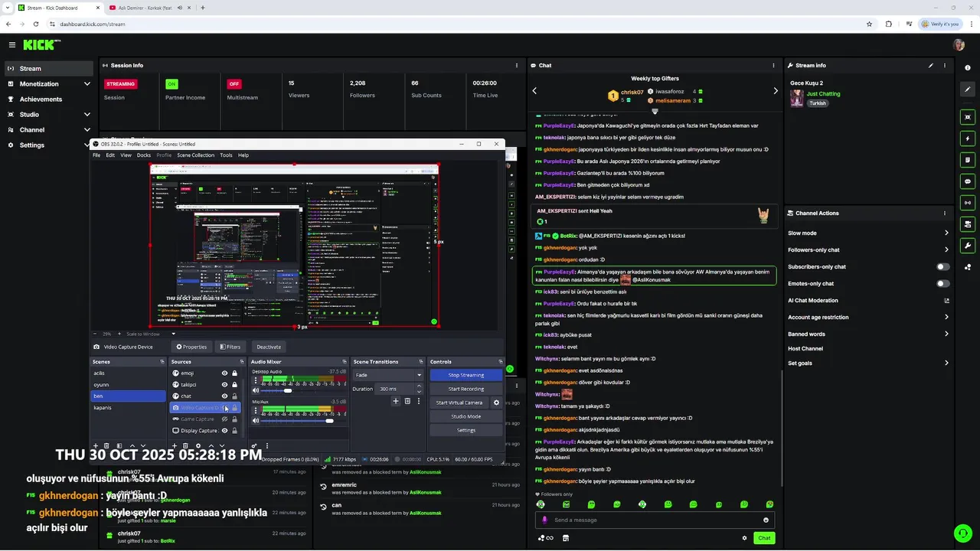Viewport: 980px width, 551px height.
Task: Show the Game Capture source in OBS
Action: (224, 419)
